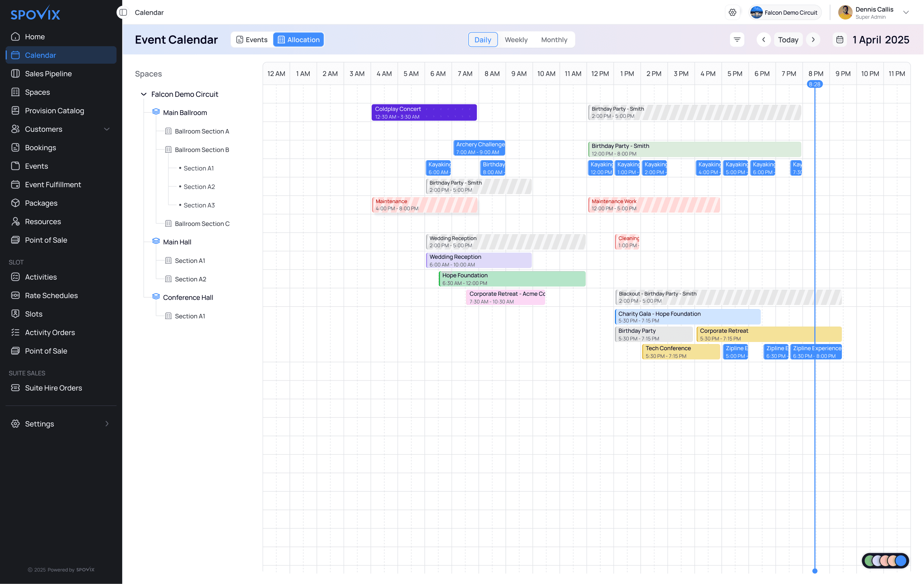This screenshot has height=584, width=924.
Task: Select the Rate Schedules icon
Action: tap(15, 295)
